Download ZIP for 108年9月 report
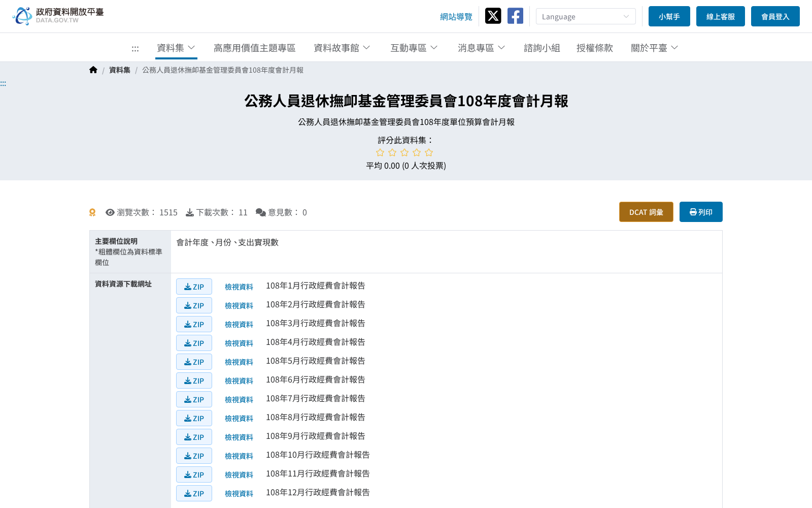This screenshot has width=812, height=508. tap(194, 437)
